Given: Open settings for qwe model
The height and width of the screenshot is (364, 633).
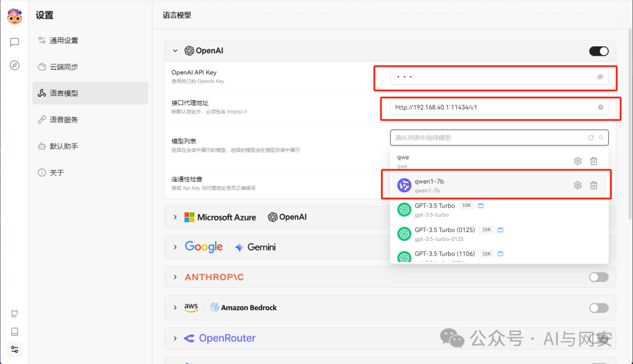Looking at the screenshot, I should (x=578, y=161).
